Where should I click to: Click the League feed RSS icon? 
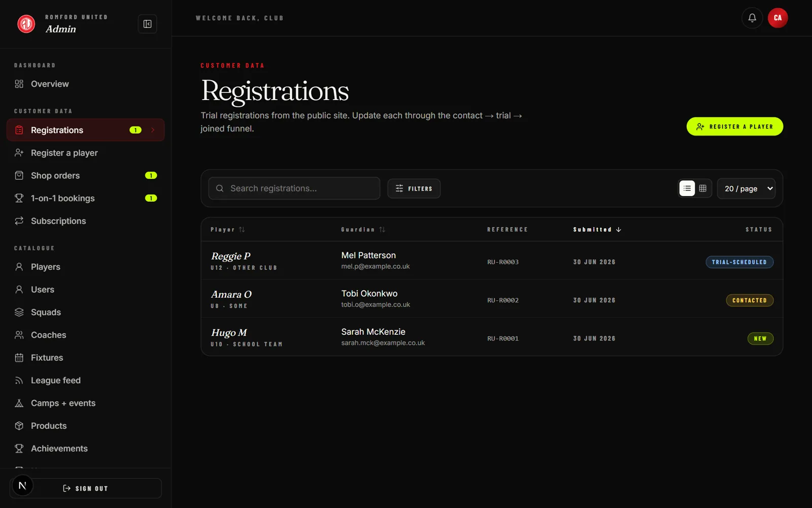pyautogui.click(x=19, y=380)
